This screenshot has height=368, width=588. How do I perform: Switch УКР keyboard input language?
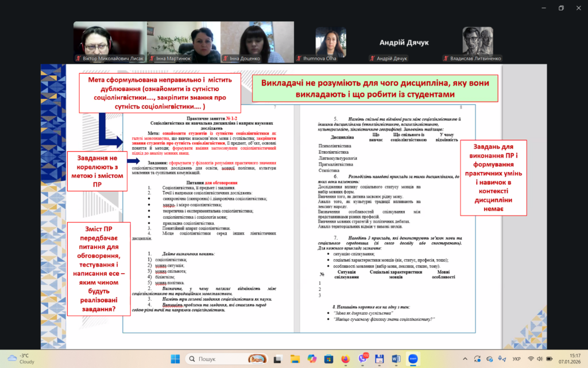516,358
